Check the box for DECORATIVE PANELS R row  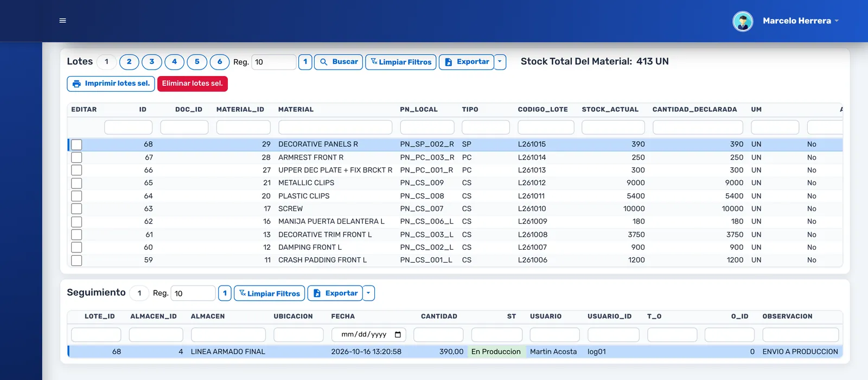76,144
